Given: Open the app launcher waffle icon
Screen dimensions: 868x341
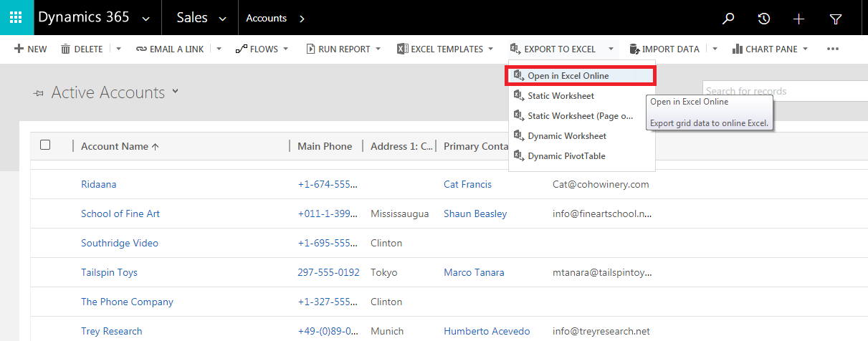Looking at the screenshot, I should tap(16, 18).
